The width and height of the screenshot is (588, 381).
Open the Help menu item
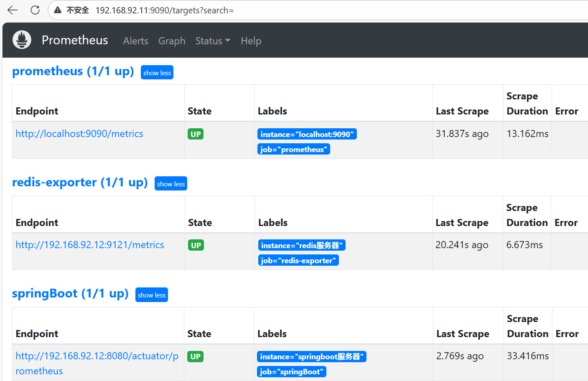tap(251, 41)
